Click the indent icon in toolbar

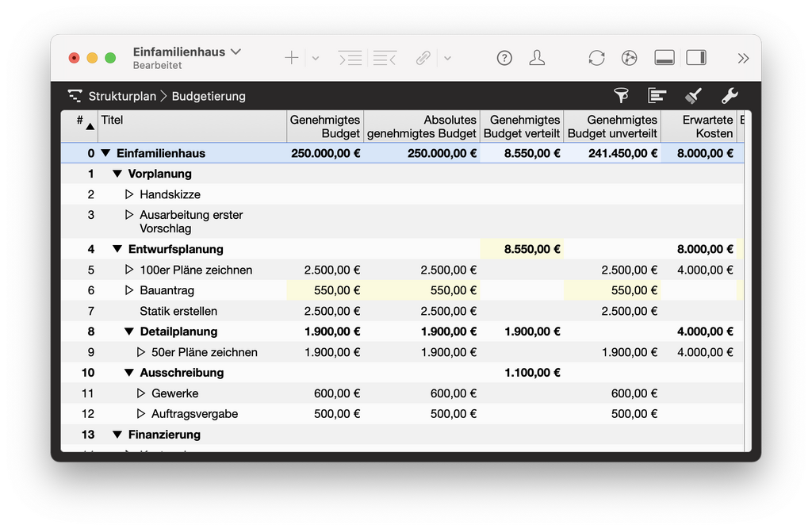coord(350,58)
